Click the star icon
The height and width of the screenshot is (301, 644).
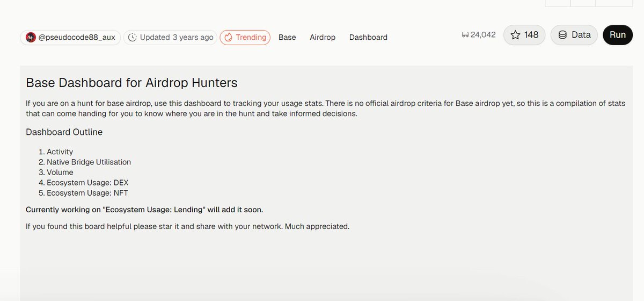515,35
